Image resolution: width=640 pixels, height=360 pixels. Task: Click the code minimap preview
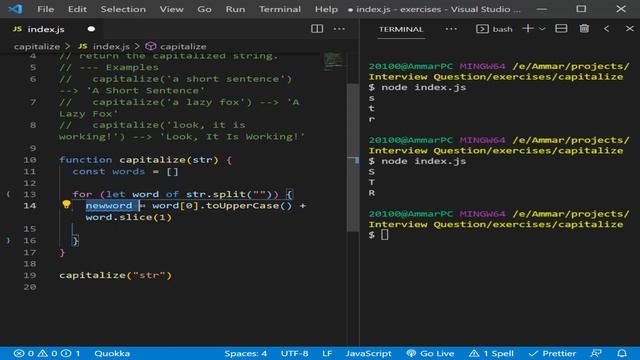coord(333,61)
